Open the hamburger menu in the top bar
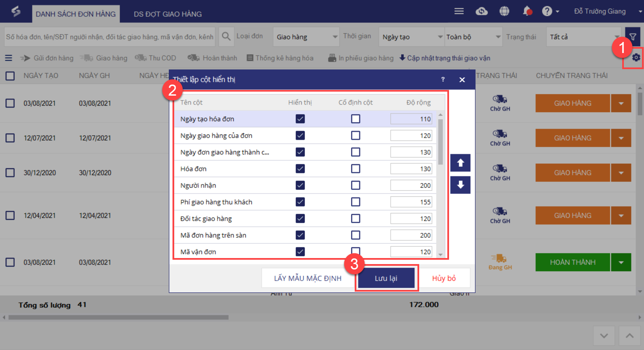The width and height of the screenshot is (644, 350). 459,11
